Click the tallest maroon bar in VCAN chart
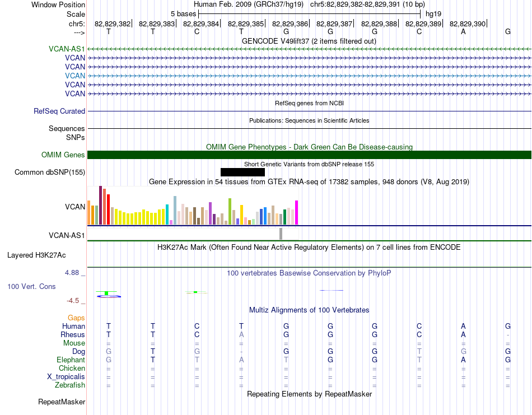This screenshot has height=415, width=532. coord(100,205)
